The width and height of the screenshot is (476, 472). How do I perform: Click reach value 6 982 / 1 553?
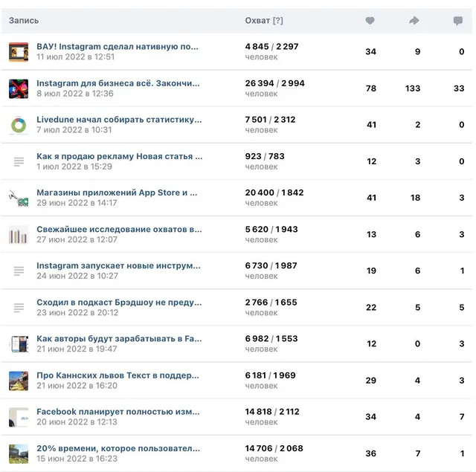[271, 339]
